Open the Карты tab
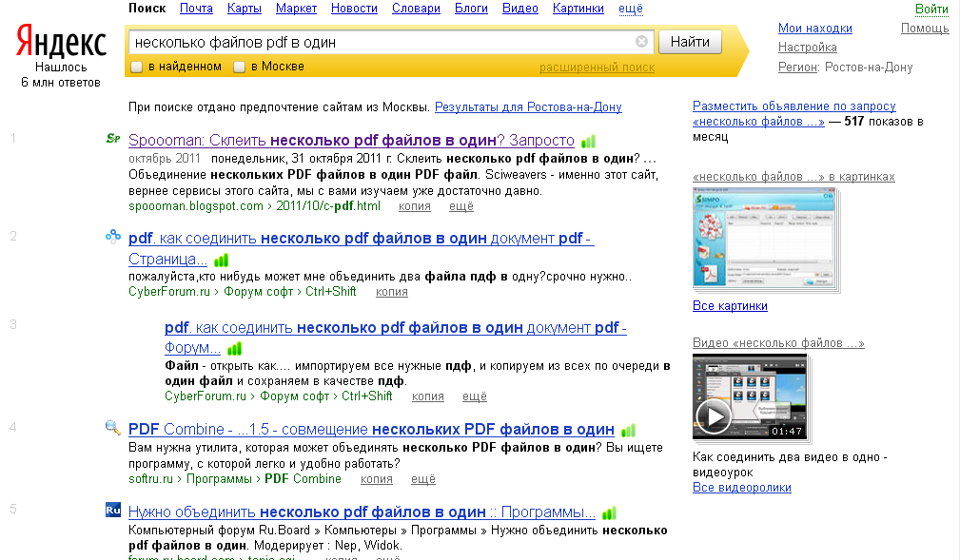The height and width of the screenshot is (560, 960). click(x=245, y=9)
